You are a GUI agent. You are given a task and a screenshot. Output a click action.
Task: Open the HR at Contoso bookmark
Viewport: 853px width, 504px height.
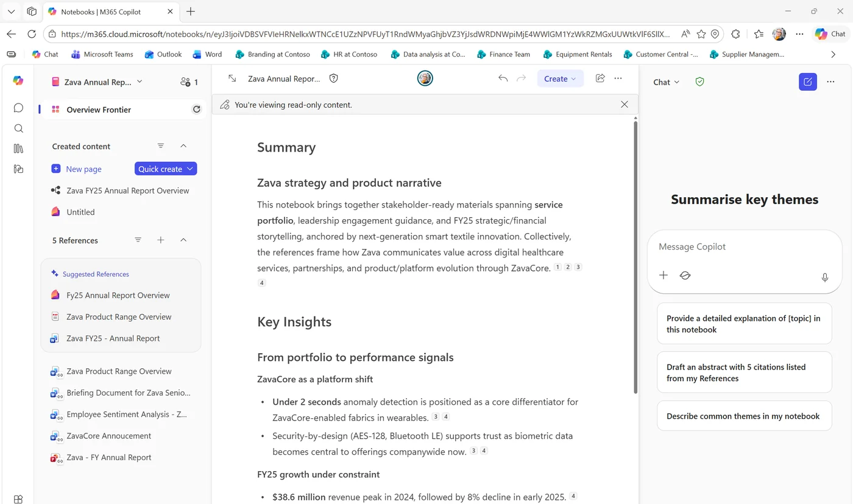pos(349,54)
